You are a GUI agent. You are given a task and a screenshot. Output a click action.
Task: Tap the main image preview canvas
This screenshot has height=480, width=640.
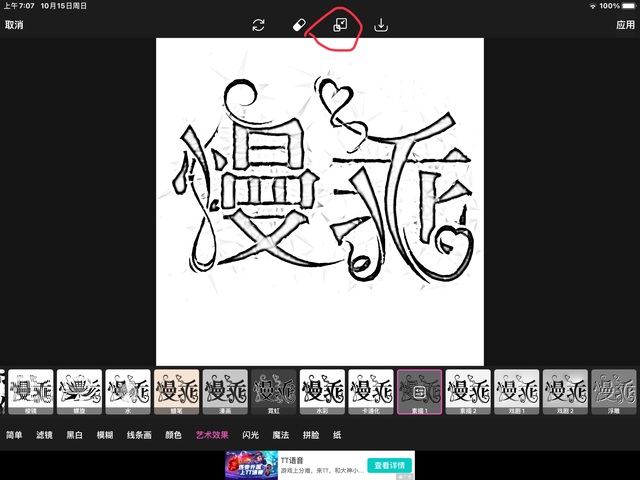tap(320, 202)
